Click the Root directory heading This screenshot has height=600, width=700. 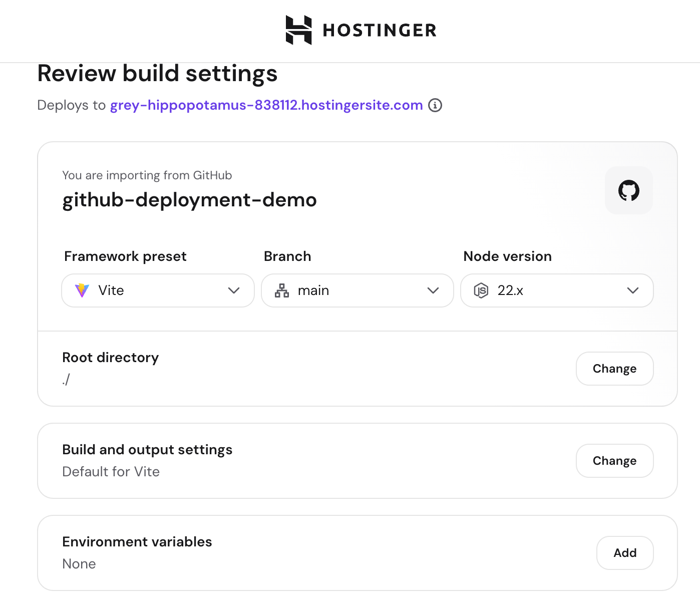111,358
